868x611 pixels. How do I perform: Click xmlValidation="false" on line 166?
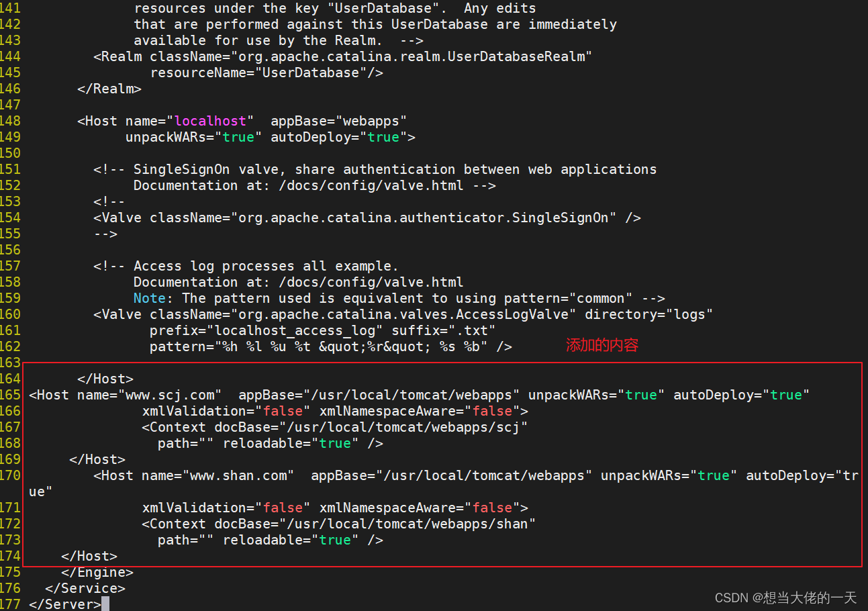point(226,411)
